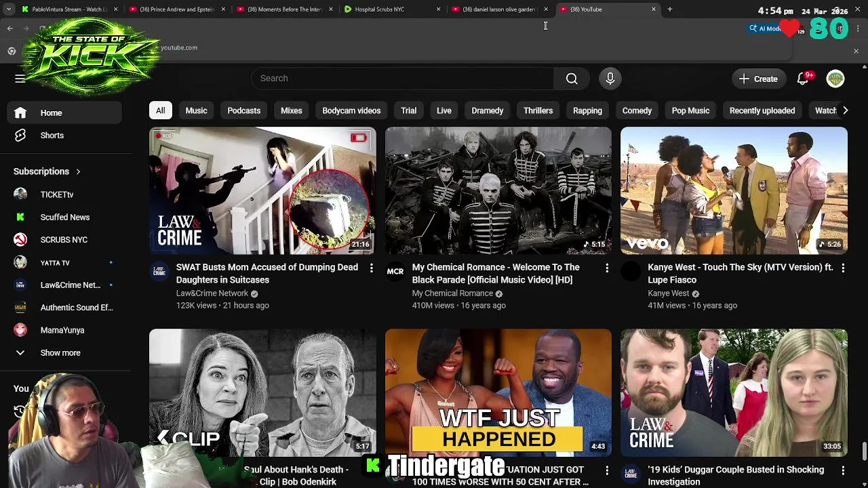This screenshot has height=488, width=868.
Task: Open a new browser tab
Action: (x=669, y=9)
